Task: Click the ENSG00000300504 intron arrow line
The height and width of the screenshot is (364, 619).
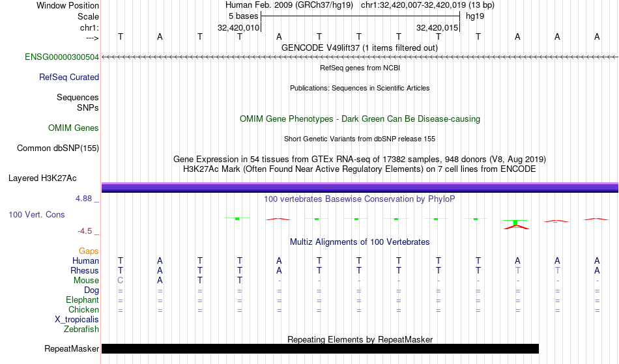Action: [x=360, y=57]
